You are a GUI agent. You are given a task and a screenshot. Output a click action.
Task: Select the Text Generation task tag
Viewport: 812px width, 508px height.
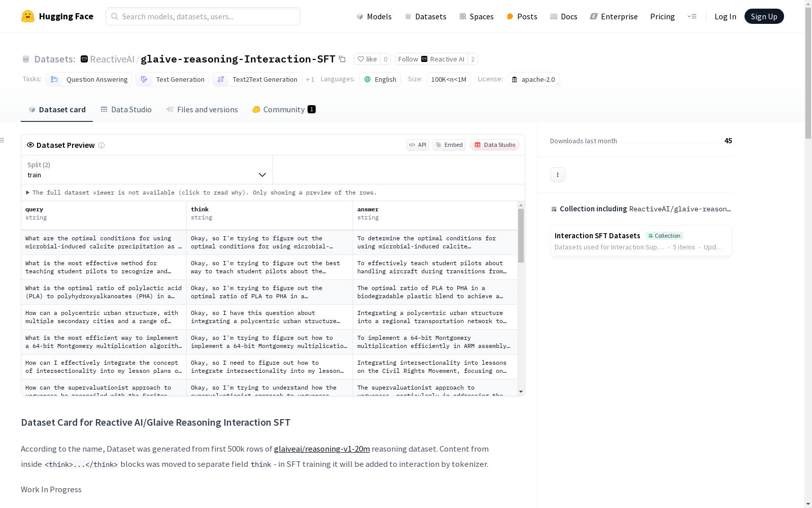(x=173, y=79)
